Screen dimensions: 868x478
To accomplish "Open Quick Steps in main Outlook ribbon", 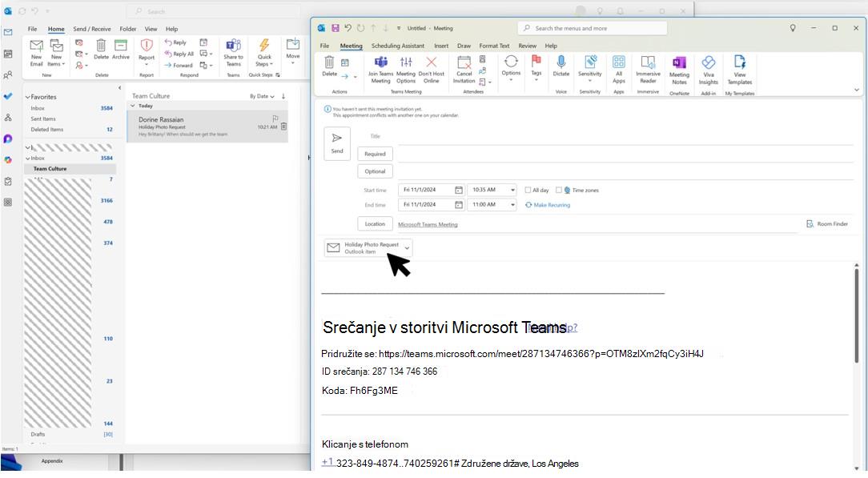I will 264,53.
